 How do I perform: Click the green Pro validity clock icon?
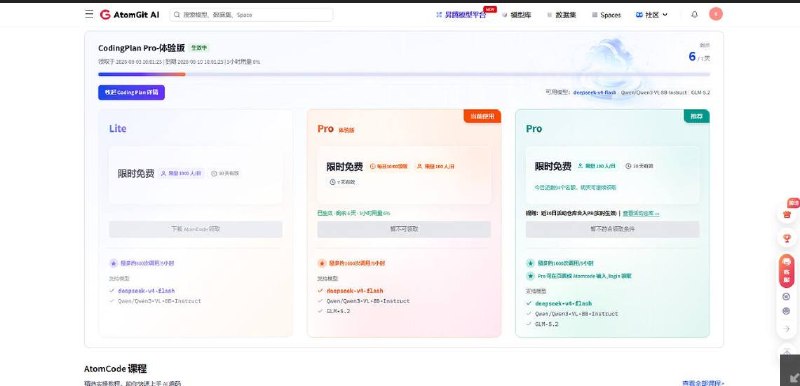pyautogui.click(x=628, y=166)
